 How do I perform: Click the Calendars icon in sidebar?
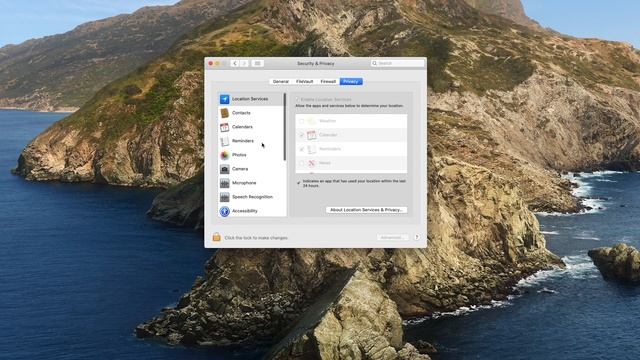point(224,127)
